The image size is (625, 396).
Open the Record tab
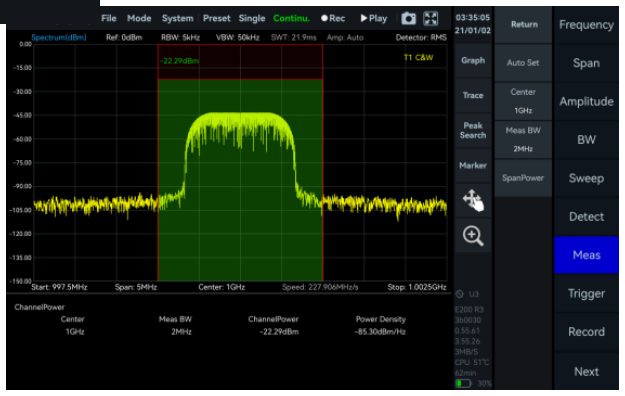pyautogui.click(x=586, y=332)
